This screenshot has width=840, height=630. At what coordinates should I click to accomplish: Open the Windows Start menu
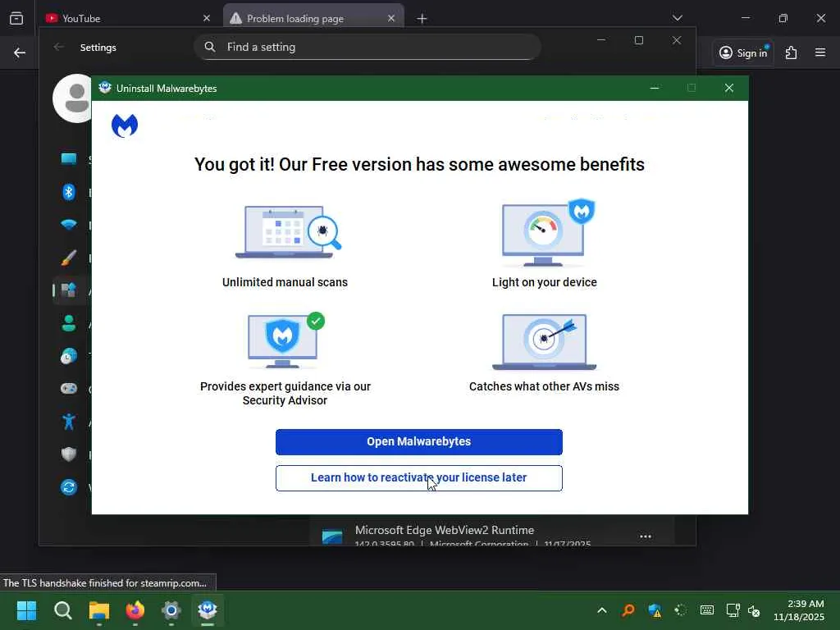(x=27, y=610)
